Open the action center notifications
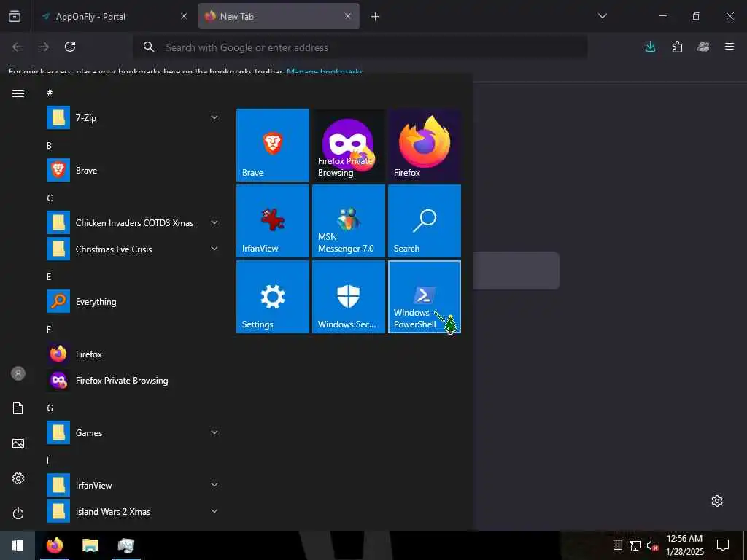 click(723, 545)
